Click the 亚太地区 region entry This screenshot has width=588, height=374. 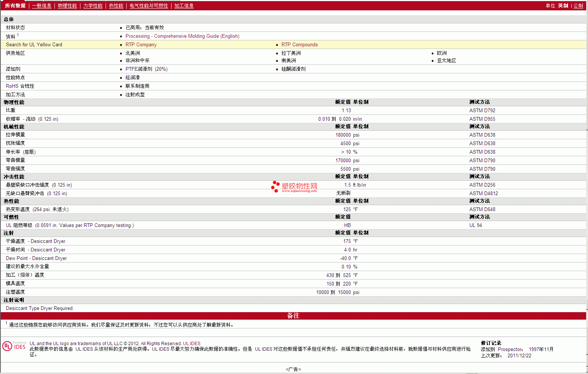(x=446, y=60)
